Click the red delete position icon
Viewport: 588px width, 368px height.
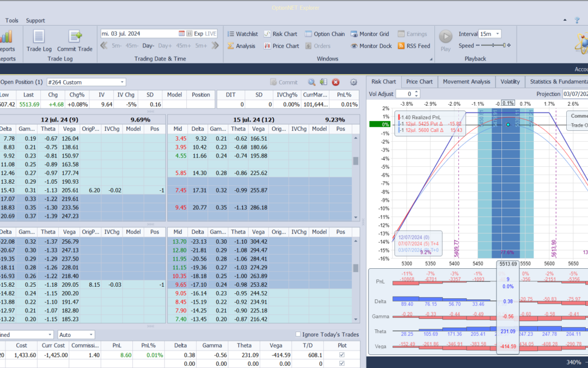pyautogui.click(x=336, y=82)
